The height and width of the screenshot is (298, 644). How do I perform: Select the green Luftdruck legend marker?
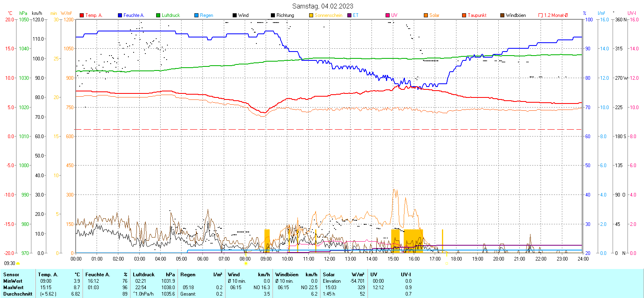tap(158, 15)
